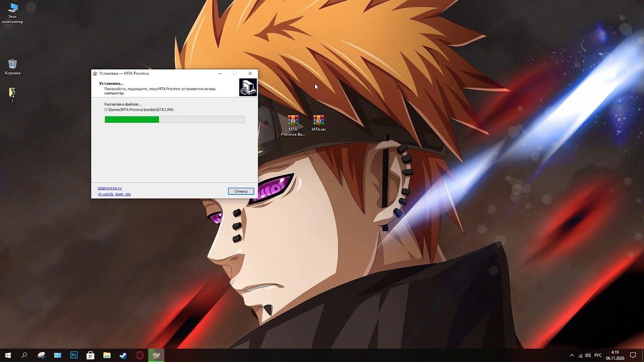Open the Action Center notifications icon
The image size is (644, 362).
point(633,355)
